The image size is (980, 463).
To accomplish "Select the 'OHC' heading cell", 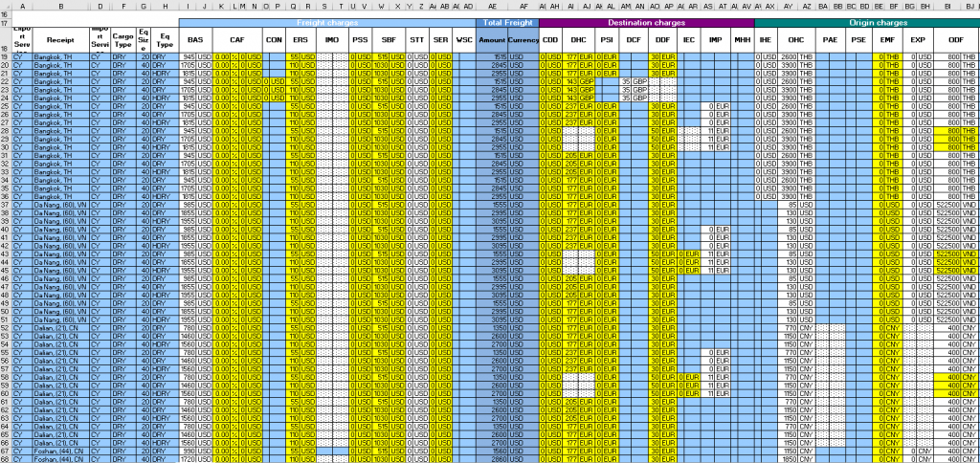I will (x=795, y=40).
